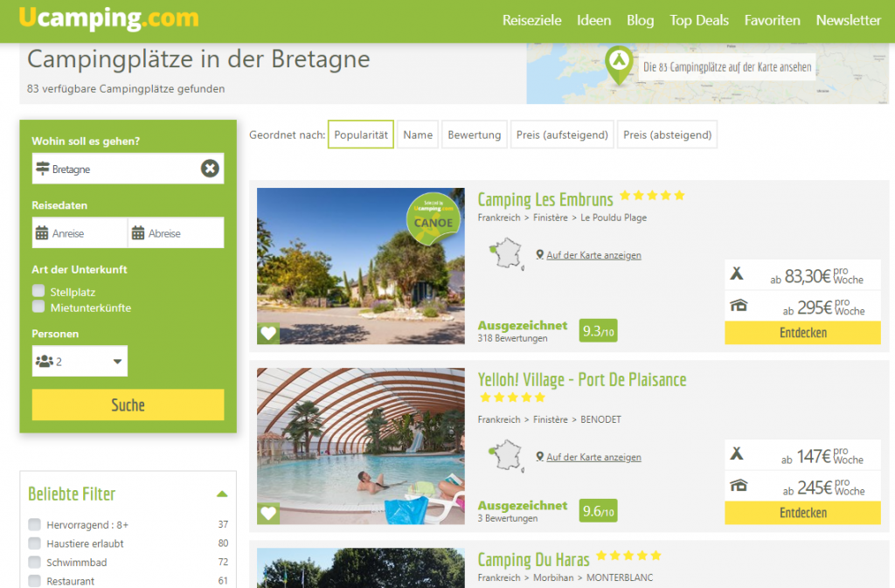Click 'ab 245€ pro Woche' price
The width and height of the screenshot is (895, 588).
823,488
